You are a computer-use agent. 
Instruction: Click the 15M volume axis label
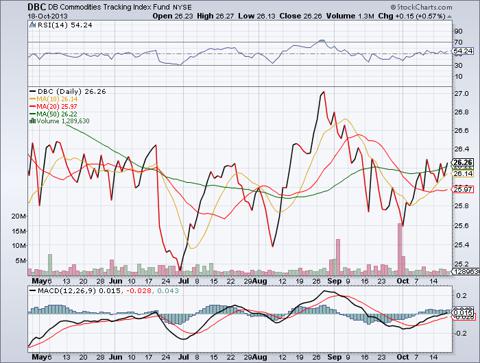(x=19, y=231)
